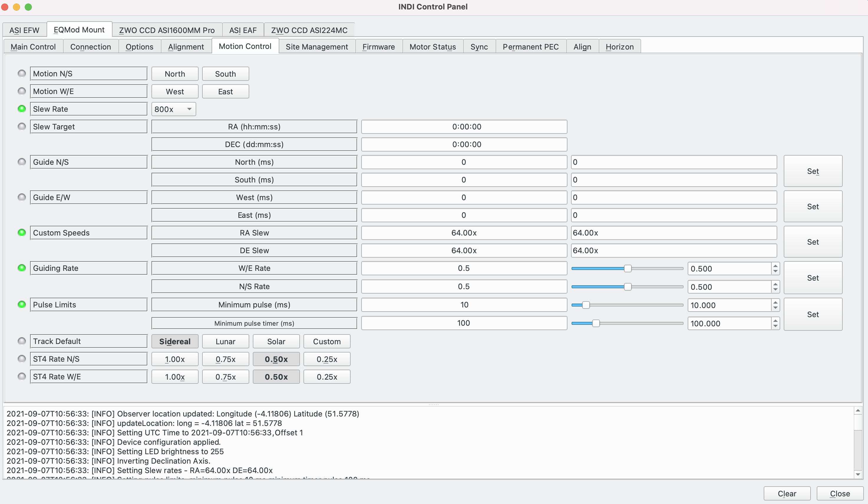Select Sidereal tracking default mode
The width and height of the screenshot is (868, 504).
[x=174, y=341]
